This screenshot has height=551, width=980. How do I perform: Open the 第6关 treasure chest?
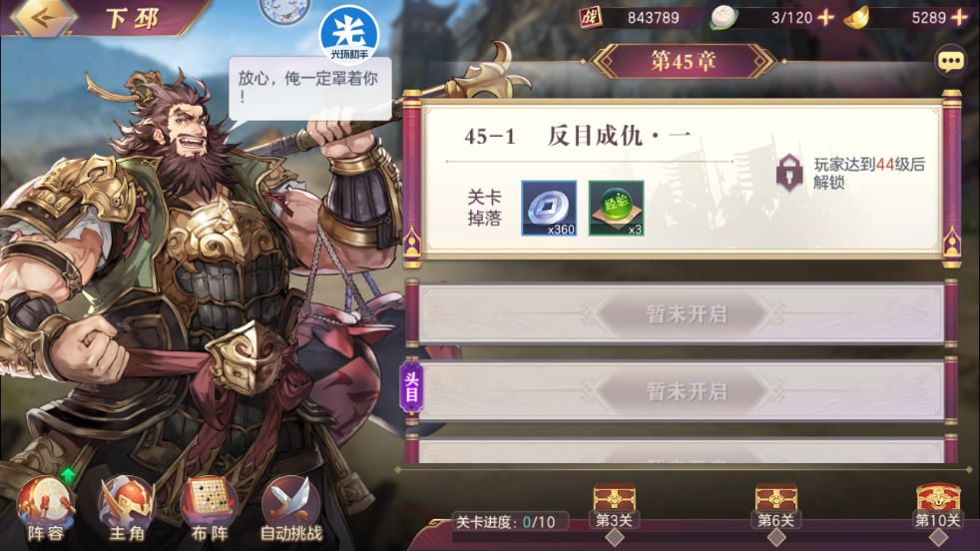tap(775, 505)
